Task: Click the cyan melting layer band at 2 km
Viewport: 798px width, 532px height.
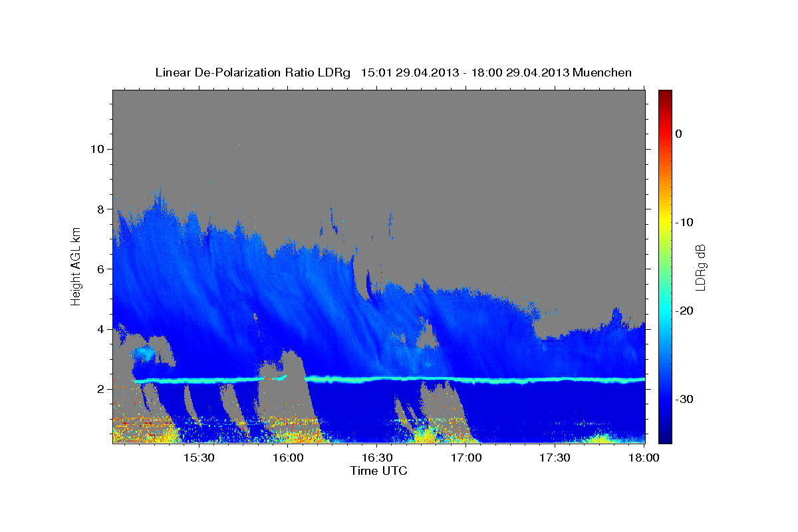Action: (x=389, y=380)
